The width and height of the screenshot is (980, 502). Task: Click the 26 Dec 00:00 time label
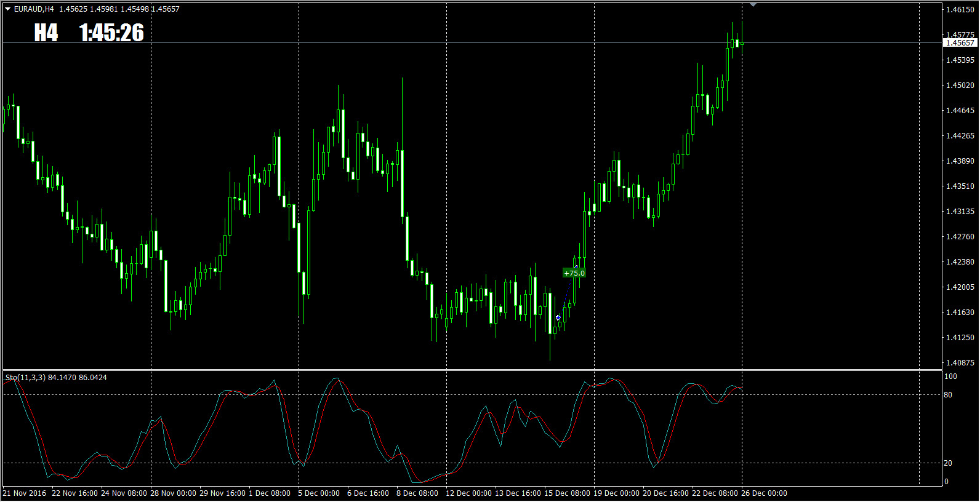[765, 493]
